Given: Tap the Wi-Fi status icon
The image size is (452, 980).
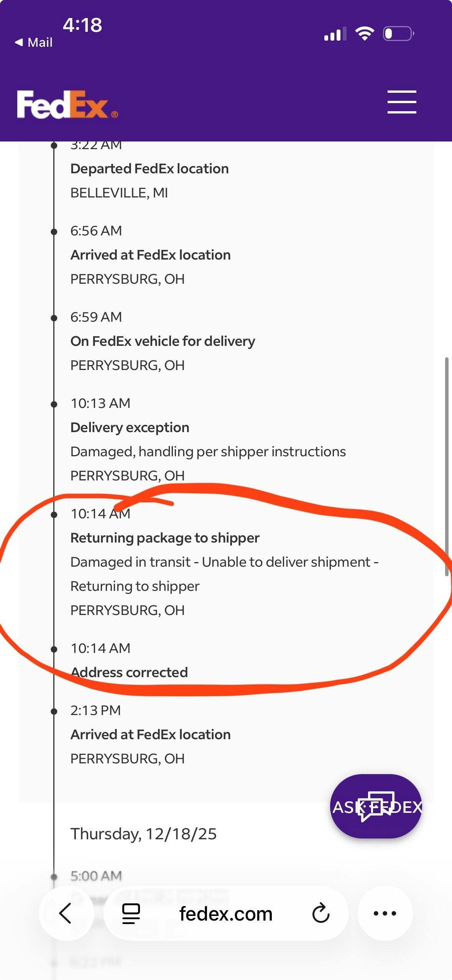Looking at the screenshot, I should pos(365,34).
